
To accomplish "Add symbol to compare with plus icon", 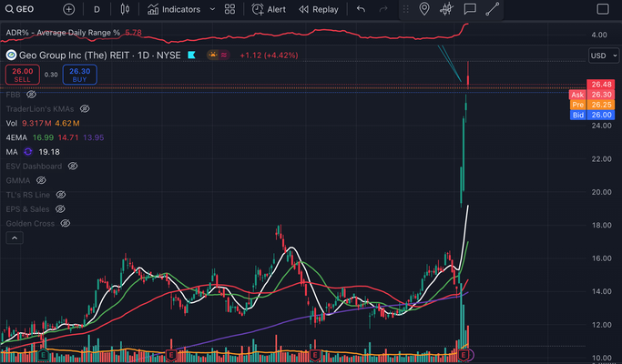I will point(68,9).
